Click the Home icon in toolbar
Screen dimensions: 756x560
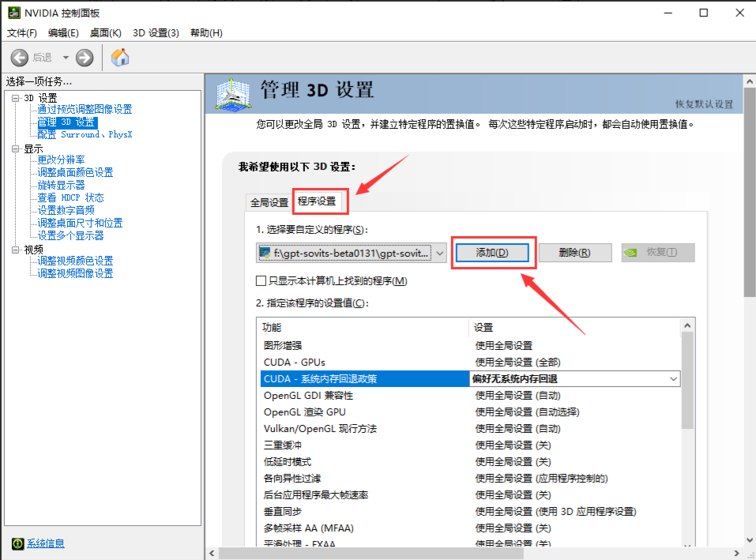(120, 58)
